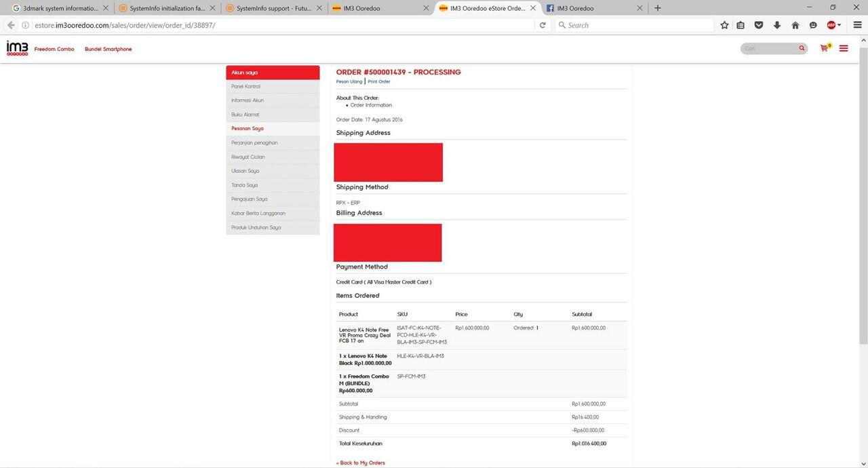Open Ulasan Saya in sidebar
The width and height of the screenshot is (868, 468).
pyautogui.click(x=273, y=171)
